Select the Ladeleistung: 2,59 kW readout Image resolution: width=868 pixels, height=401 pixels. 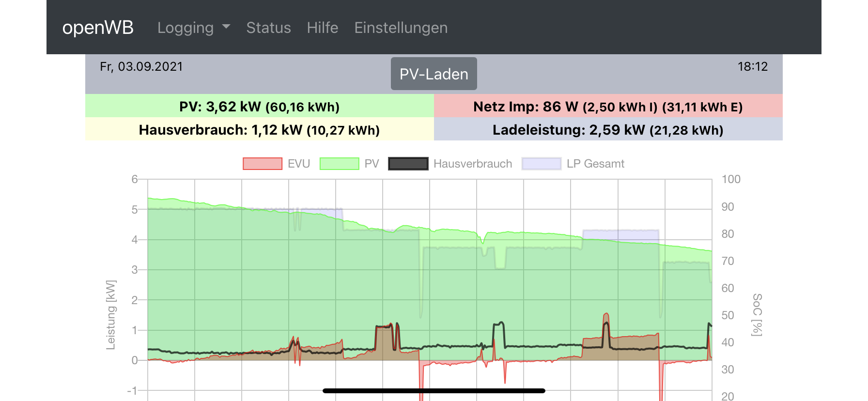point(608,129)
